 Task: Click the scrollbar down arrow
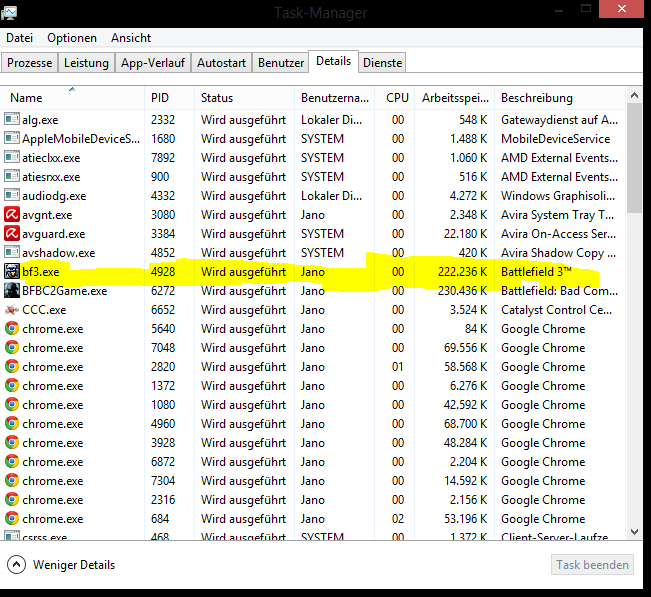(634, 532)
